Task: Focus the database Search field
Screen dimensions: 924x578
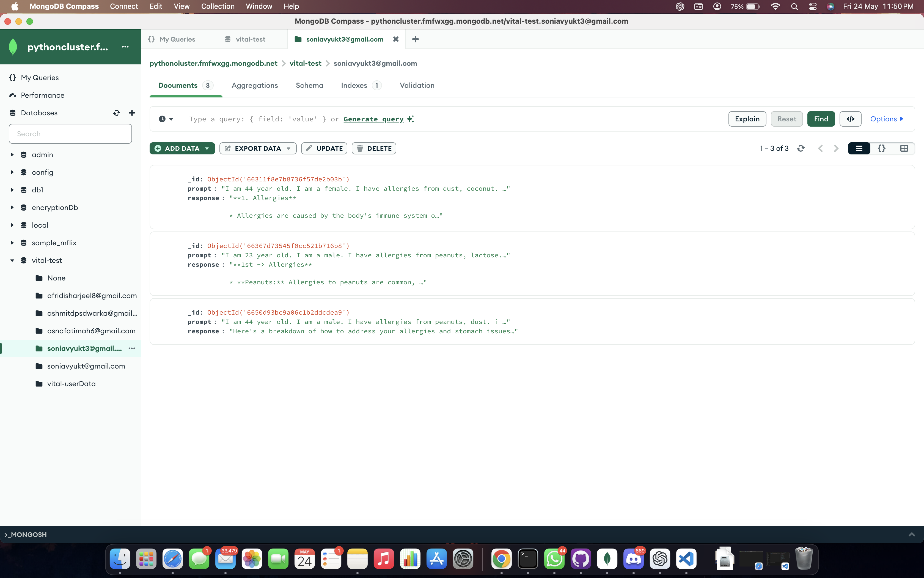Action: [70, 134]
